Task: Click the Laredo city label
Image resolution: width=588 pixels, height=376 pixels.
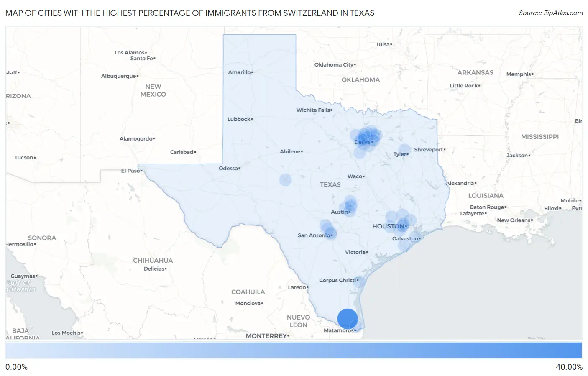Action: coord(297,287)
